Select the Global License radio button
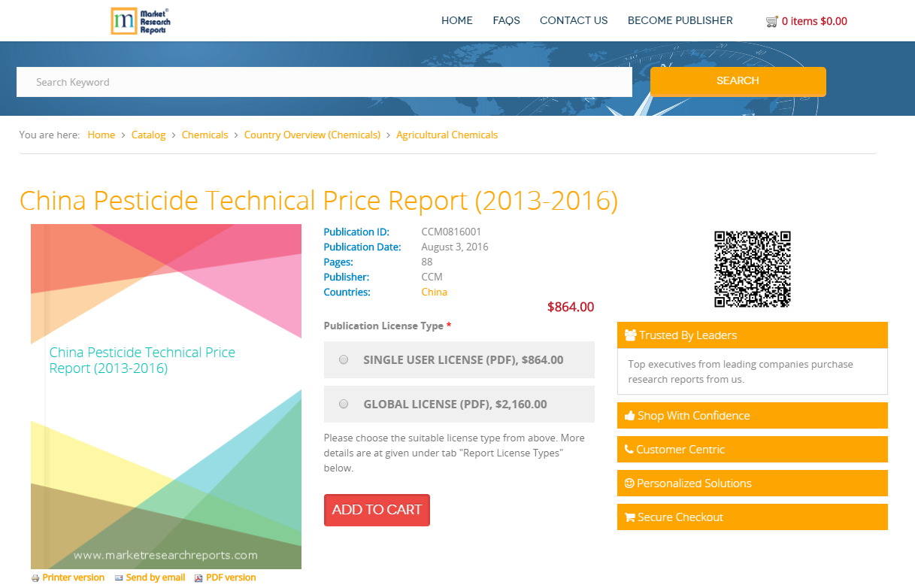The height and width of the screenshot is (588, 915). tap(344, 404)
